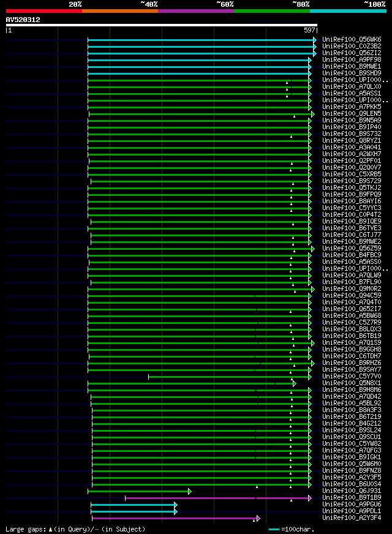Click the UniRef100_A7Q1S9 label

(352, 343)
